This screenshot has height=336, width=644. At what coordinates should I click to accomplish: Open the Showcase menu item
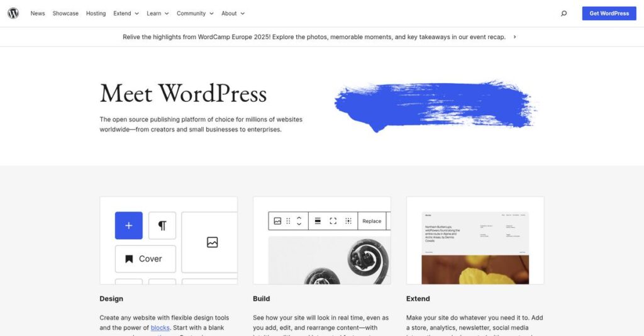click(x=65, y=13)
